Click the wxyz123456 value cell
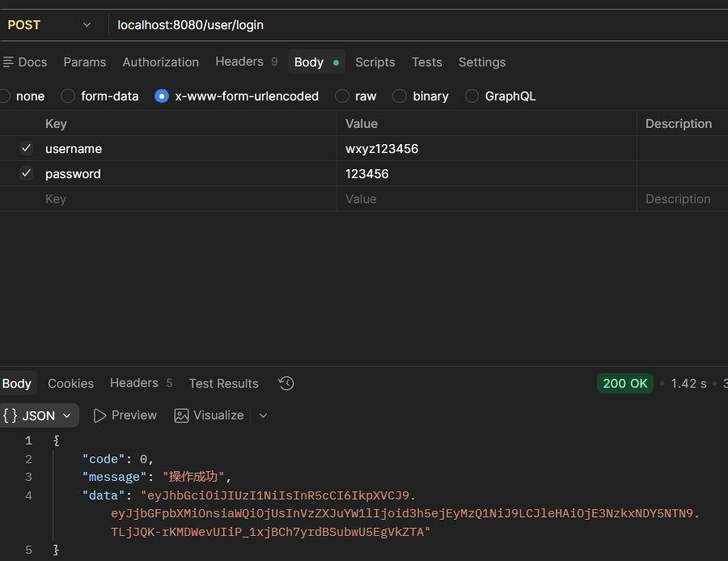Viewport: 728px width, 561px height. 487,149
